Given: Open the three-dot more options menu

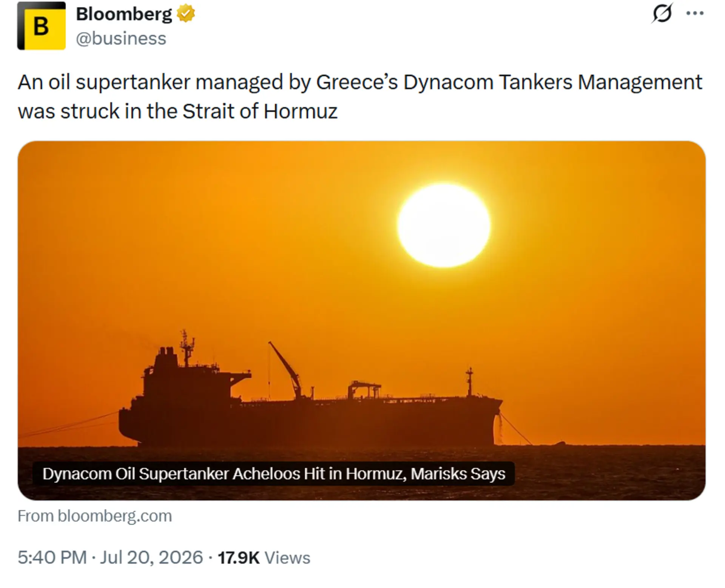Looking at the screenshot, I should coord(695,13).
